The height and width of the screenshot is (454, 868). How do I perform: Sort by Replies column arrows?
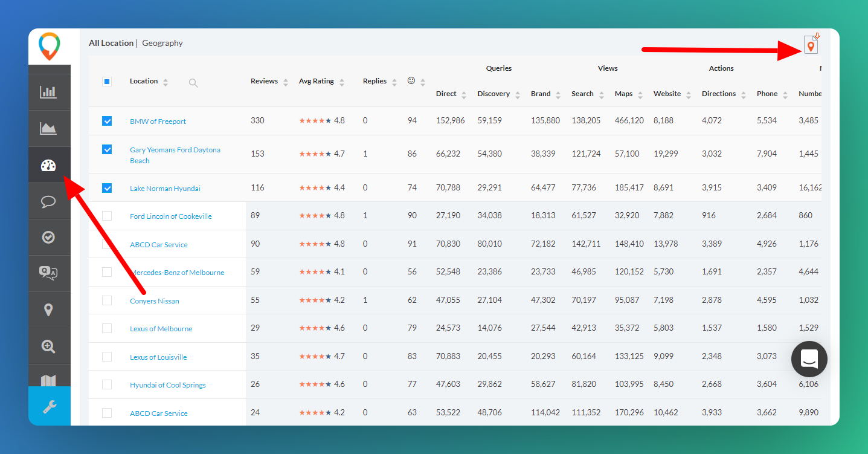point(394,82)
